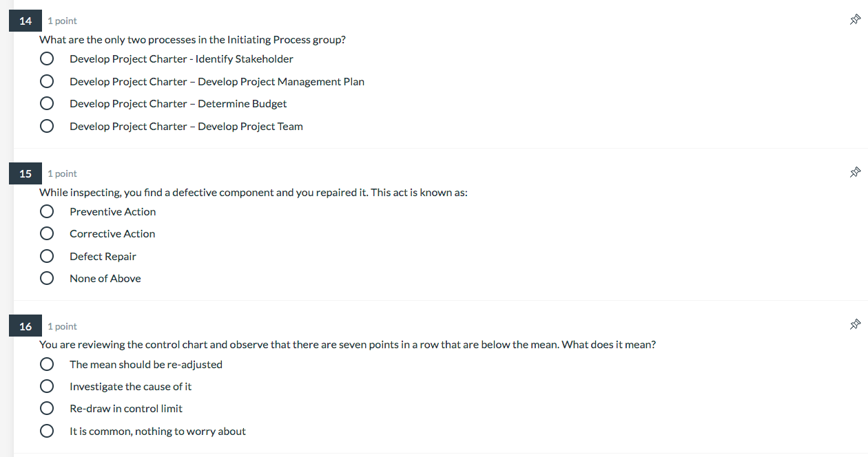Viewport: 868px width, 457px height.
Task: Choose 'Develop Project Charter – Develop Project Management Plan'
Action: point(46,81)
